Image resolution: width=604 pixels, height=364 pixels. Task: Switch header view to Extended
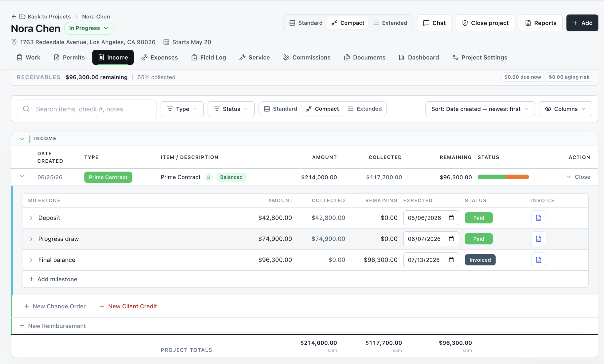(390, 23)
